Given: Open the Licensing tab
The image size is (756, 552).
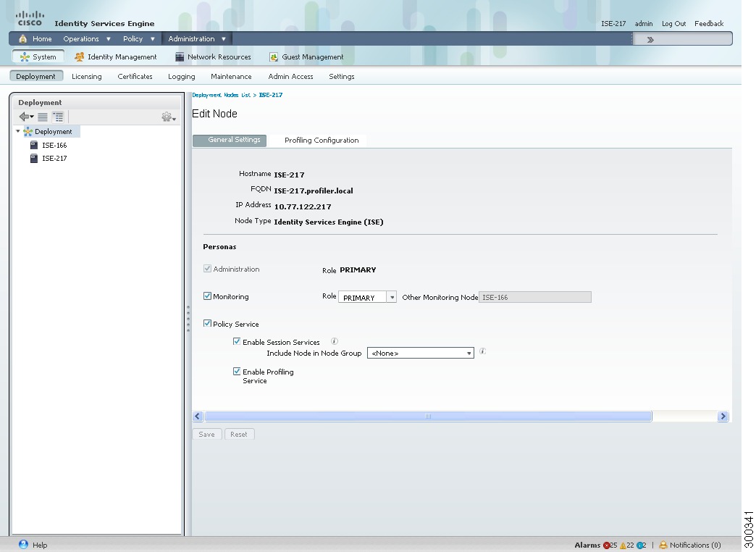Looking at the screenshot, I should coord(87,76).
